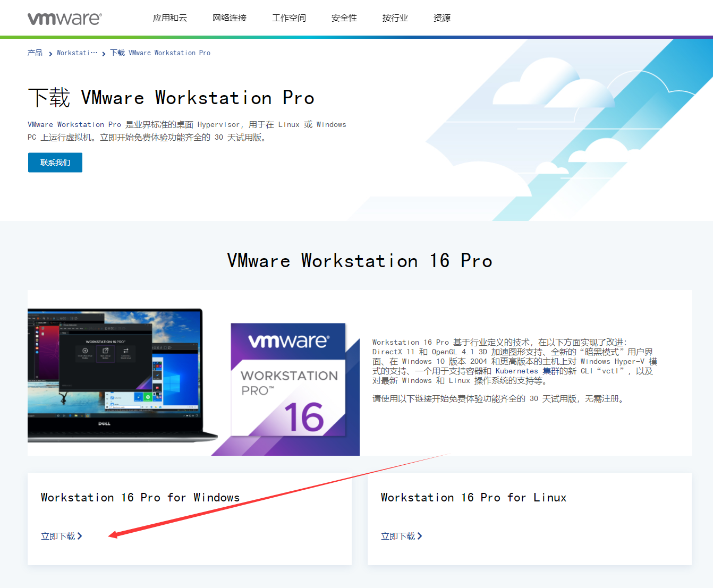Open the 安全性 menu
Viewport: 713px width, 588px height.
344,18
